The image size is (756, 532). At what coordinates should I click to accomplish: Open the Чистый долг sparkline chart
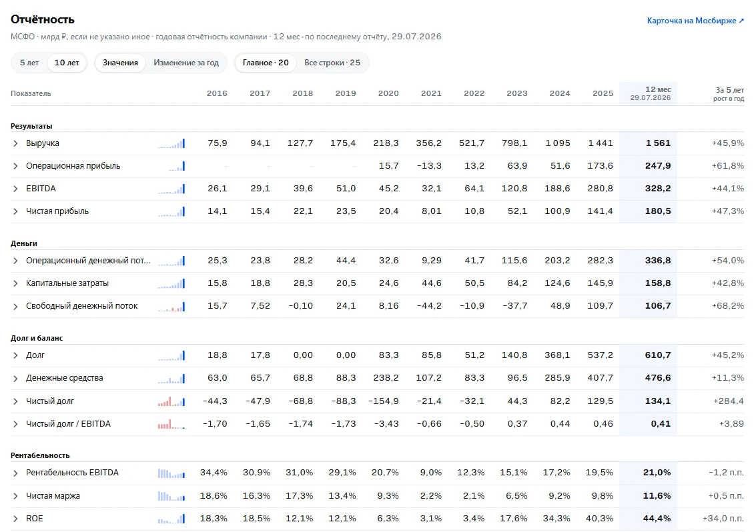(x=171, y=401)
